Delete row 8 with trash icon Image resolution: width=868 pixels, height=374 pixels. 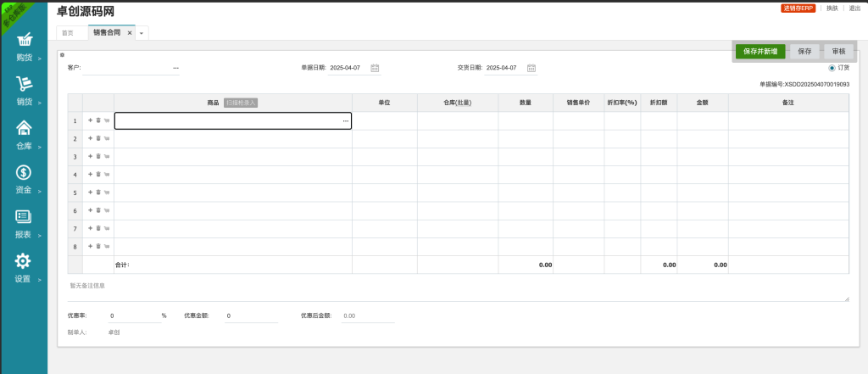tap(98, 246)
